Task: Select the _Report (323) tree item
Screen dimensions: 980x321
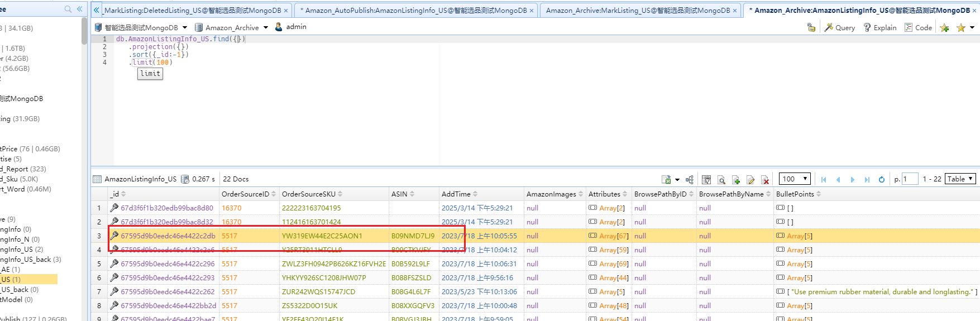Action: point(23,169)
